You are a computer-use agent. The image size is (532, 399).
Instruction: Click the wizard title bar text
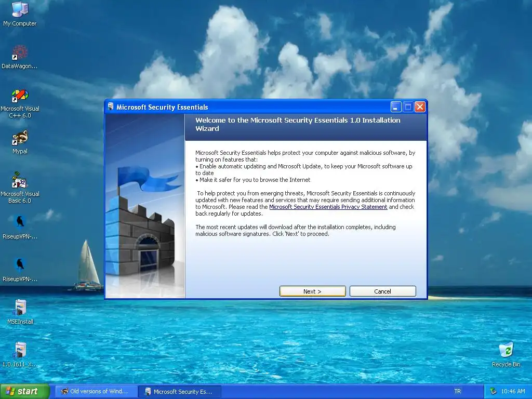coord(162,107)
